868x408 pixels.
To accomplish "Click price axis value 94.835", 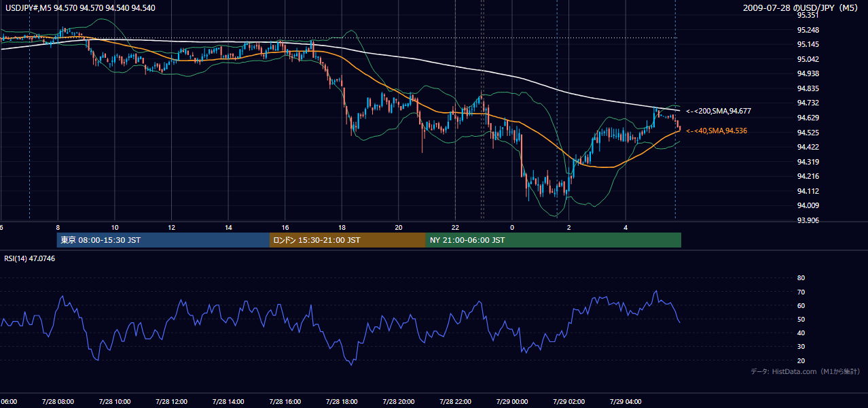I will [808, 88].
